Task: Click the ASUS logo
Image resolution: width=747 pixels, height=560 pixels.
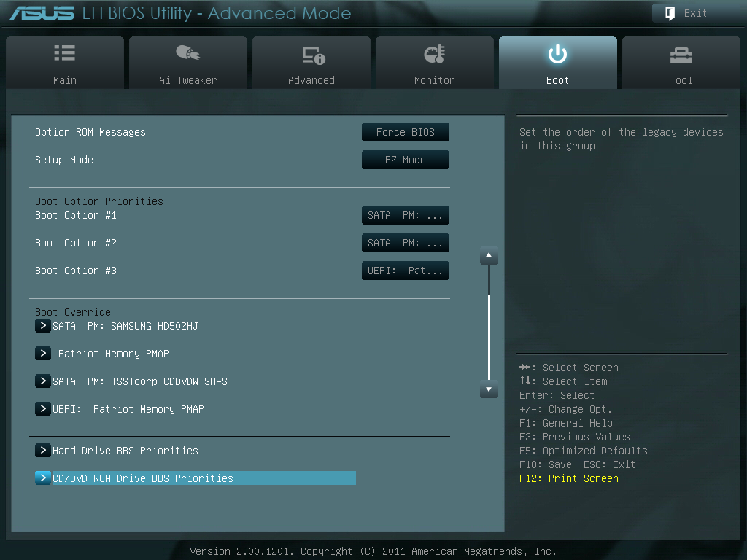Action: pos(42,13)
